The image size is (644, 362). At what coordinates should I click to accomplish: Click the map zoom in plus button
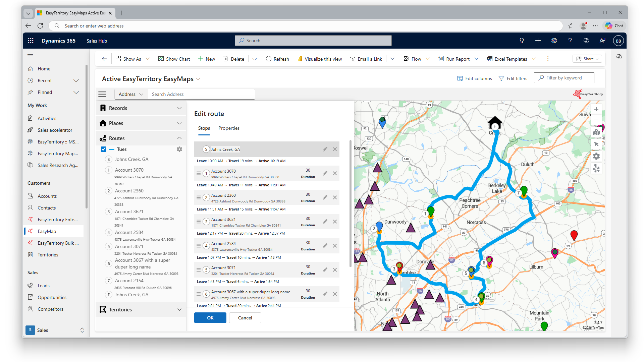pyautogui.click(x=596, y=109)
